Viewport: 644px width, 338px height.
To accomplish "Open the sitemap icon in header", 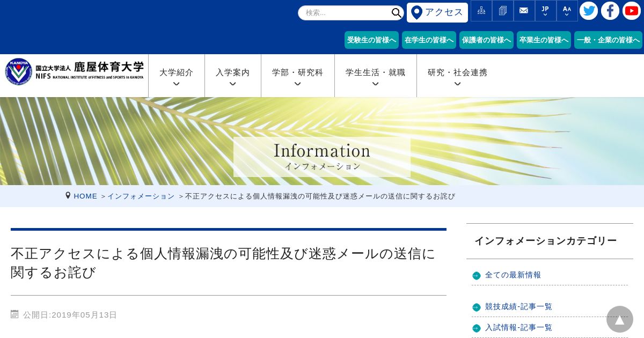I will tap(481, 11).
